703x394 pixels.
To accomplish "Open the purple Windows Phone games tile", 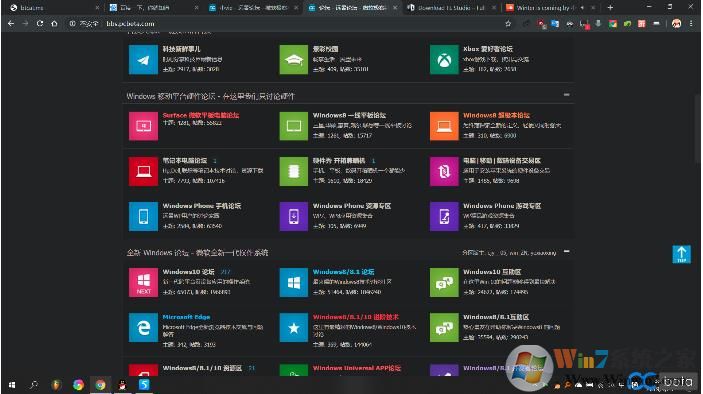I will [444, 216].
